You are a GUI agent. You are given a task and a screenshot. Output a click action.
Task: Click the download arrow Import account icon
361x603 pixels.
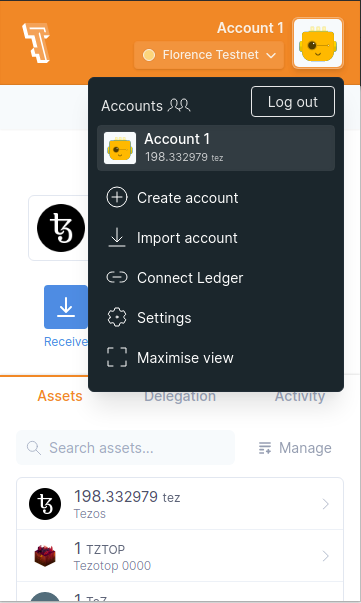(x=117, y=238)
